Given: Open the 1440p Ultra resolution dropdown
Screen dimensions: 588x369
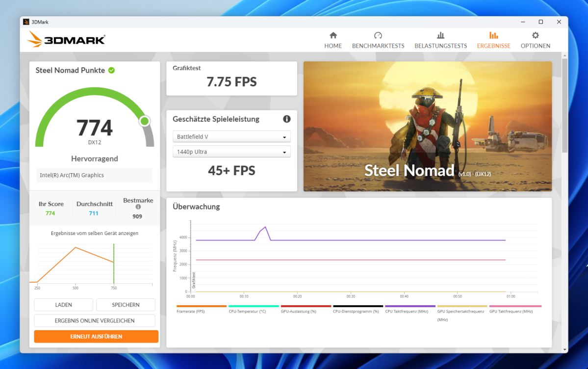Looking at the screenshot, I should pyautogui.click(x=231, y=152).
